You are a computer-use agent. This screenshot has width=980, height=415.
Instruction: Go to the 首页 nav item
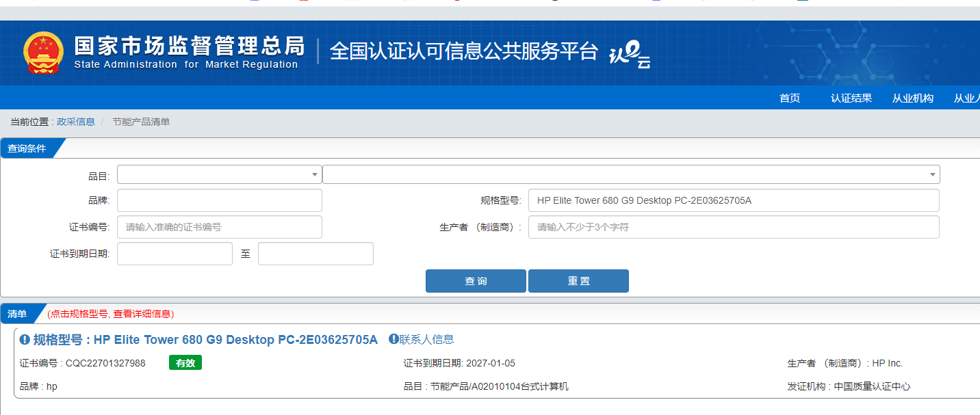pos(790,98)
